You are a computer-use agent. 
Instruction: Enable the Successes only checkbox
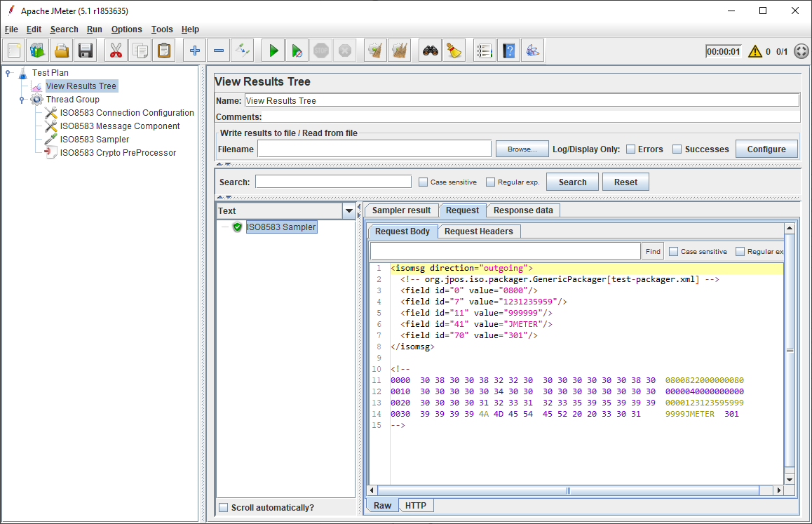(x=677, y=149)
